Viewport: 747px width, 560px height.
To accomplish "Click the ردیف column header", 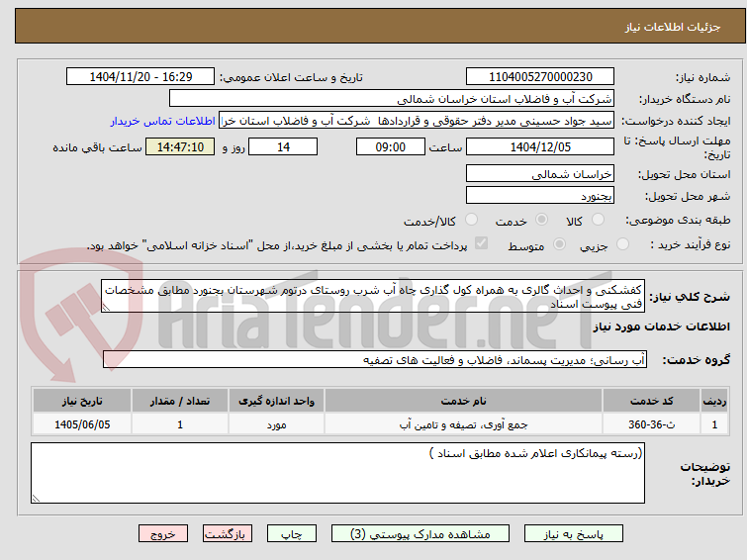I will tap(714, 401).
